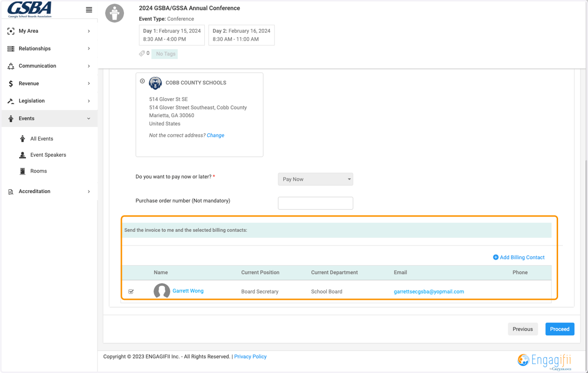Go to All Events
This screenshot has width=588, height=373.
[42, 139]
